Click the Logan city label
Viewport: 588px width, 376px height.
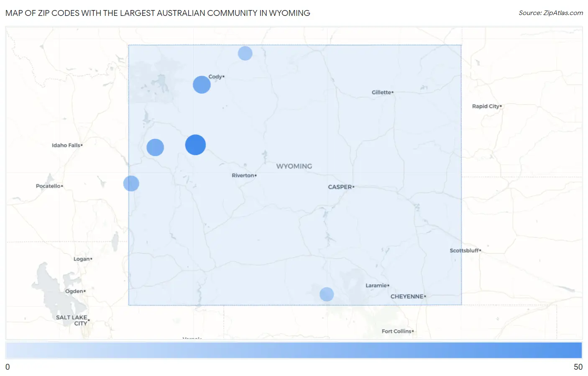click(82, 259)
